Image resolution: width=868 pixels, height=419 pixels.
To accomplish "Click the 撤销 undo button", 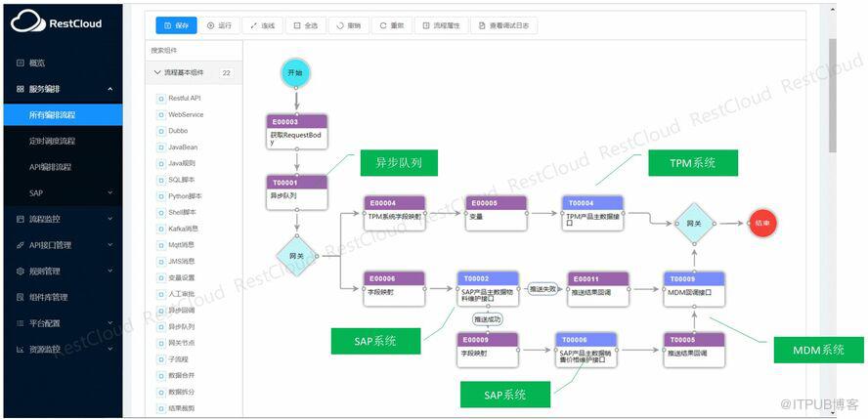I will point(349,25).
